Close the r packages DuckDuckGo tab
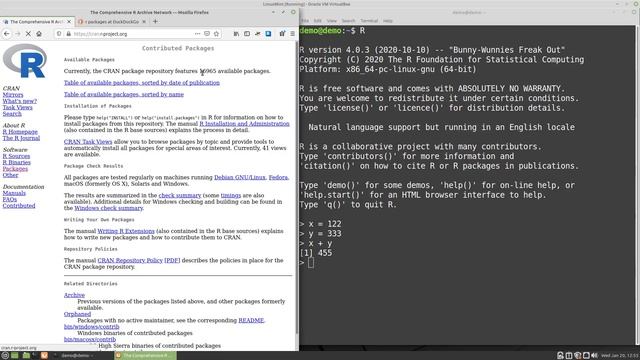The image size is (640, 360). click(x=144, y=22)
